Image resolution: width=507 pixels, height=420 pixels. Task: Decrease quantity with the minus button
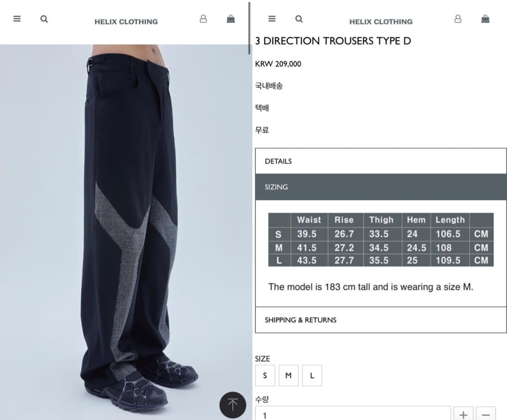486,414
